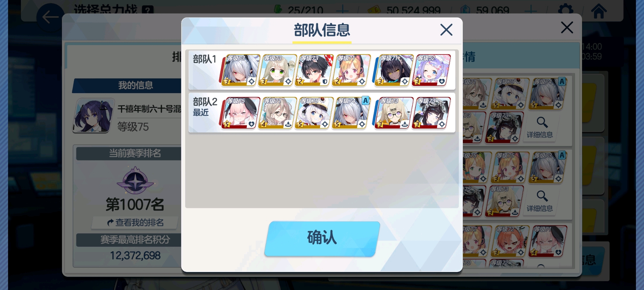The height and width of the screenshot is (290, 644).
Task: Click plus icon beside 25/210 stamina
Action: tap(342, 10)
